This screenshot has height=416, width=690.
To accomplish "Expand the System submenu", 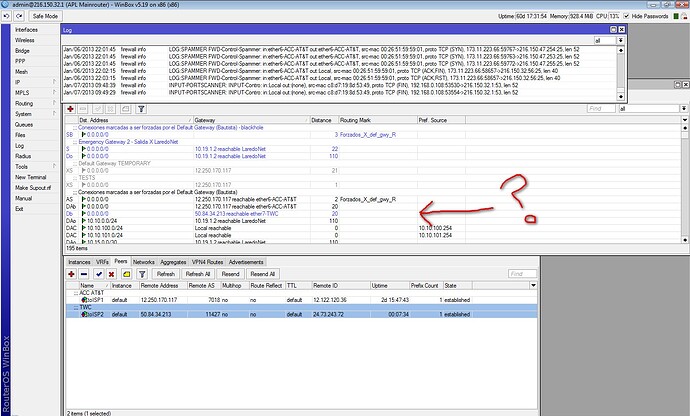I will (35, 114).
